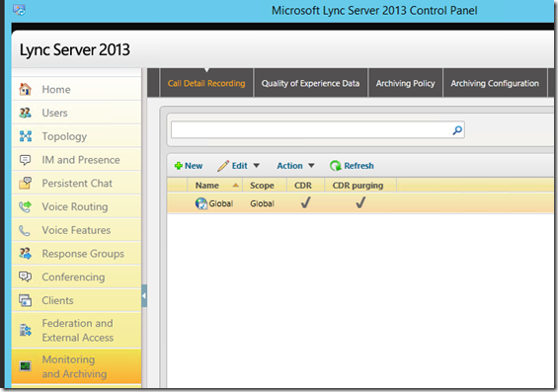Select Clients in the sidebar

pyautogui.click(x=57, y=300)
